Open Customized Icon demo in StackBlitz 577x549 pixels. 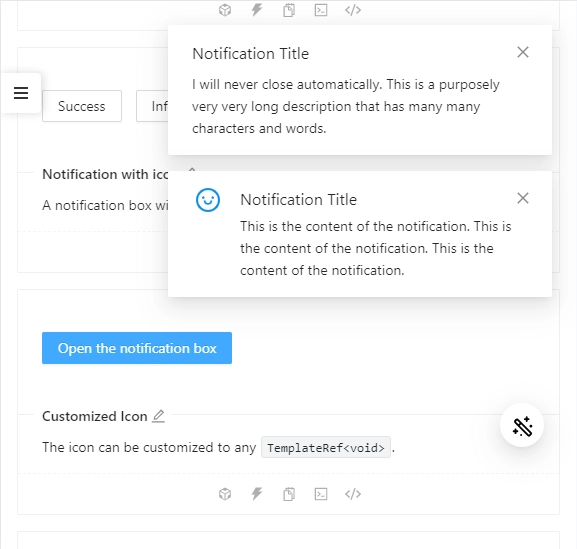tap(257, 494)
